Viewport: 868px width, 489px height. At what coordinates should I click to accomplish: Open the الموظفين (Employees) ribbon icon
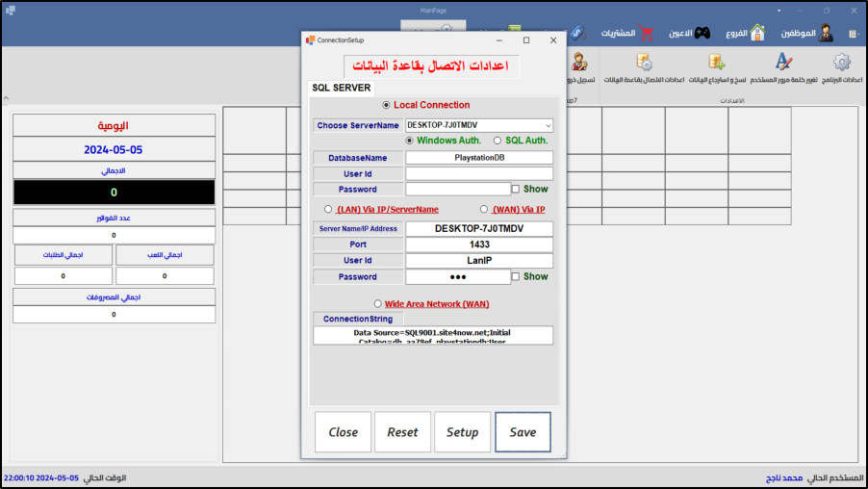(x=825, y=33)
